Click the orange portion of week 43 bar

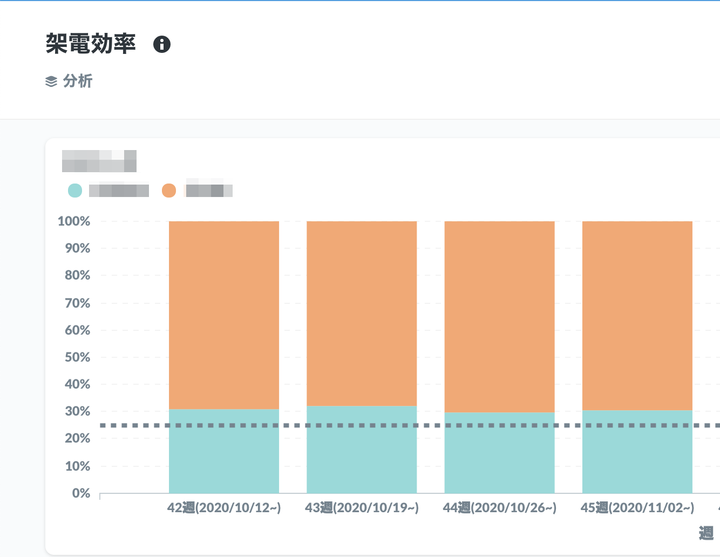click(x=361, y=312)
